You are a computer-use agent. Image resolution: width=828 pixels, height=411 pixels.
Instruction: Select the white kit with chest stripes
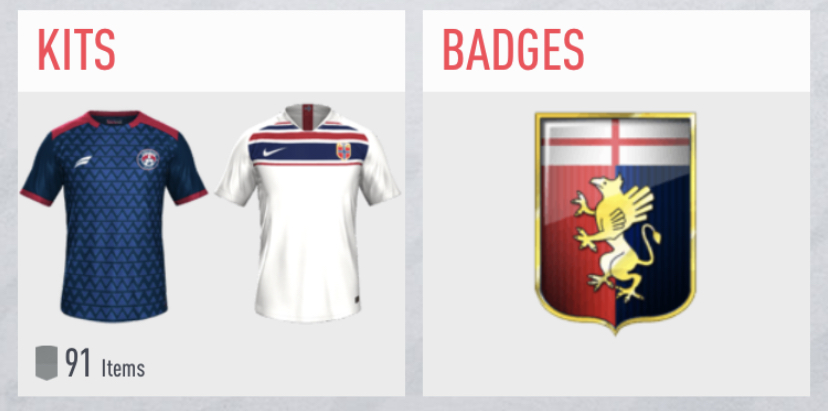(x=308, y=212)
